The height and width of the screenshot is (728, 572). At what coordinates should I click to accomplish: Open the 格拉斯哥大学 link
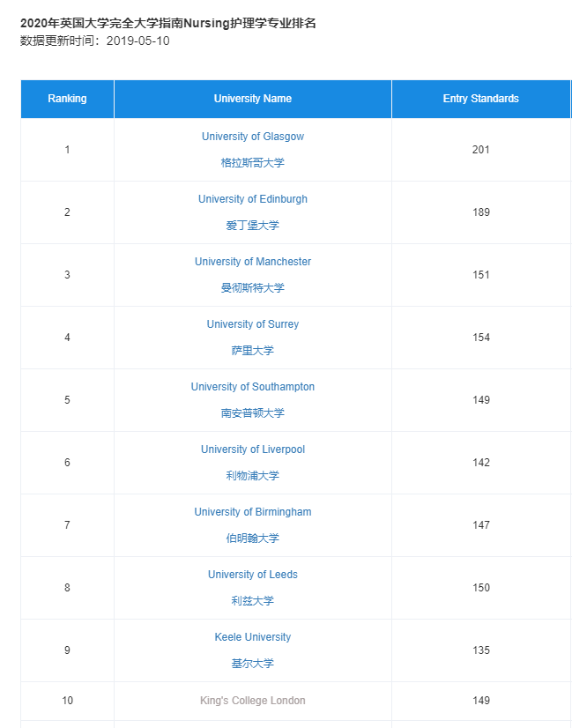253,162
